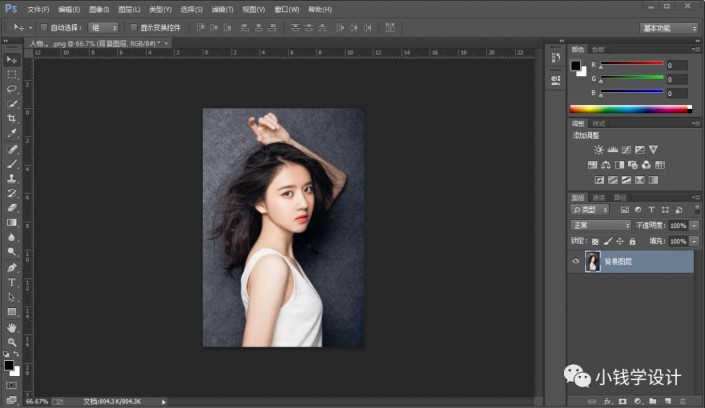705x408 pixels.
Task: Hide the background layer eye icon
Action: (x=576, y=261)
